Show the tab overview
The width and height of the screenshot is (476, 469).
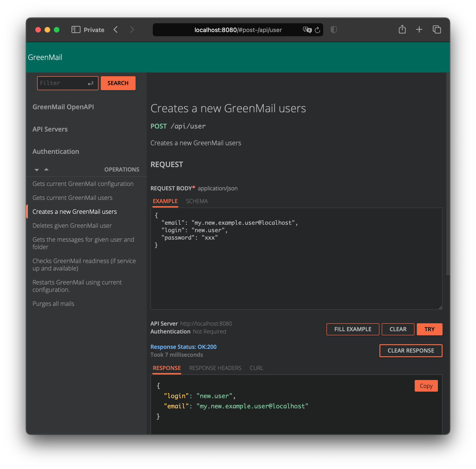(437, 30)
